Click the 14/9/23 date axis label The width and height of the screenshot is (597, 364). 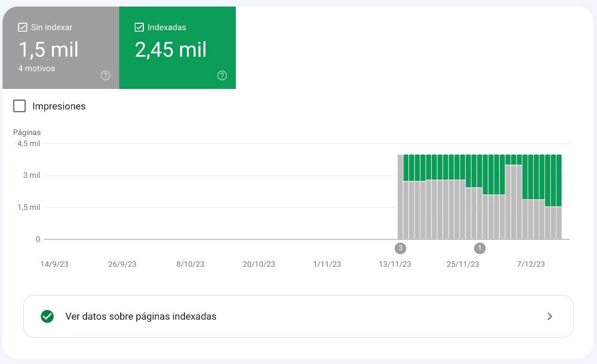[54, 264]
